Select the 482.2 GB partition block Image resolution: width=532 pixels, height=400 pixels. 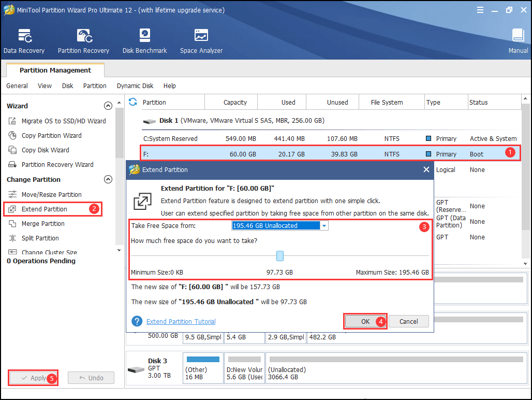click(417, 337)
